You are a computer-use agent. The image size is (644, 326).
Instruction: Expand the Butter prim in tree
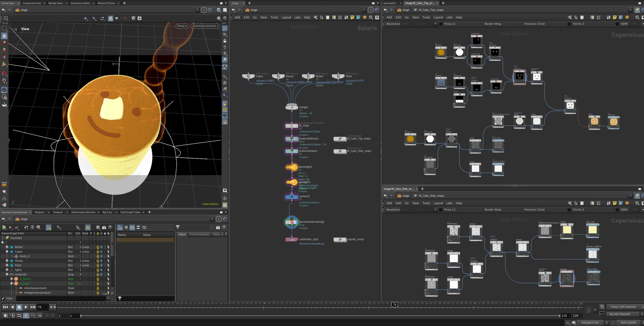[x=7, y=247]
